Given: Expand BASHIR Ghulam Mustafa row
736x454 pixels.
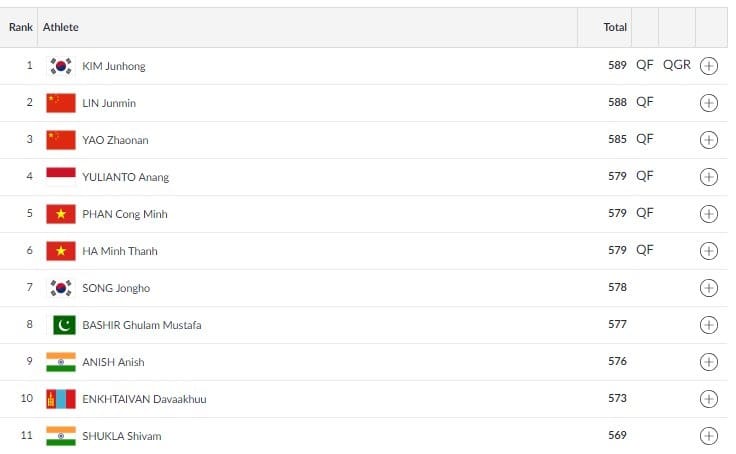Looking at the screenshot, I should [x=709, y=325].
